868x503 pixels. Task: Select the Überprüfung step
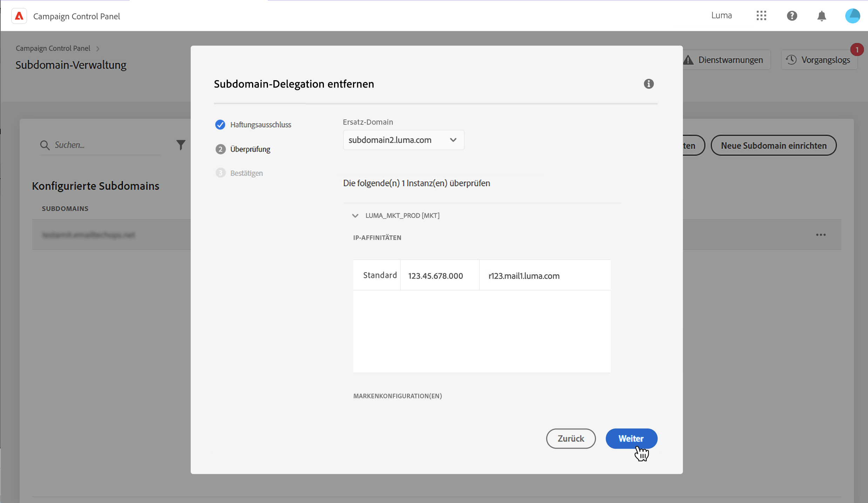pyautogui.click(x=250, y=149)
